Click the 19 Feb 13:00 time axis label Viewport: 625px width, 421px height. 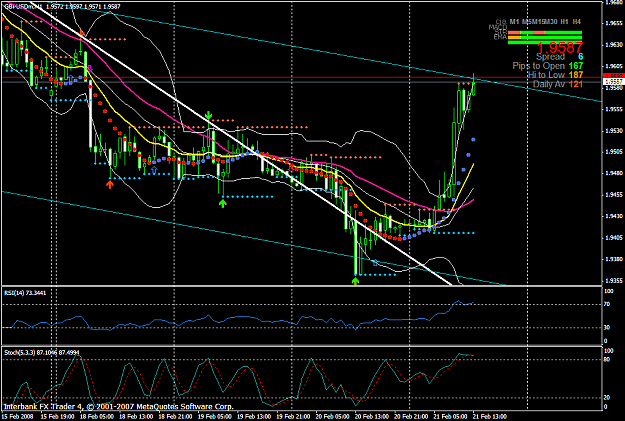(254, 416)
